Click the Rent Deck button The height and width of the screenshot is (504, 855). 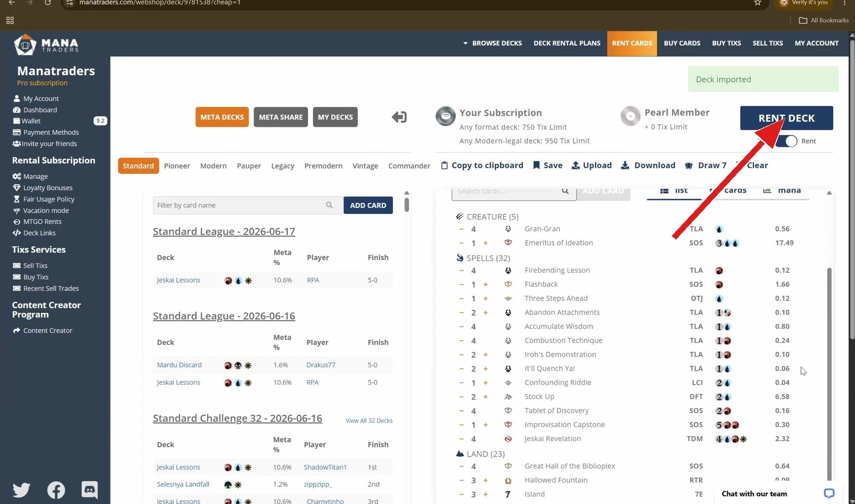[787, 118]
